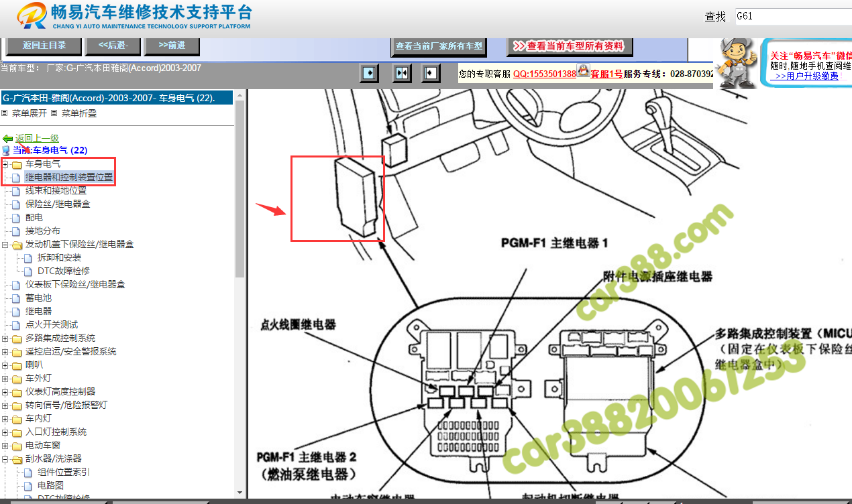Click the first pane layout icon
This screenshot has height=504, width=852.
click(x=369, y=72)
